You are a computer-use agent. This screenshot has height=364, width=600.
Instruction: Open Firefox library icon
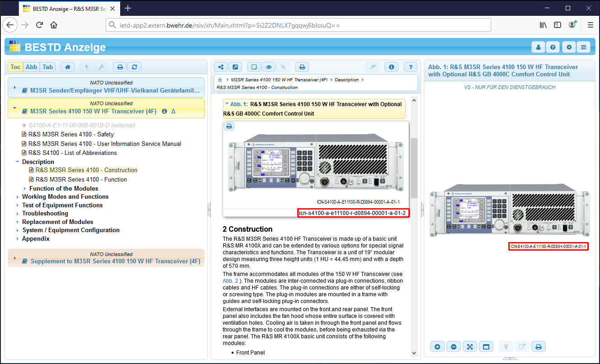point(543,25)
